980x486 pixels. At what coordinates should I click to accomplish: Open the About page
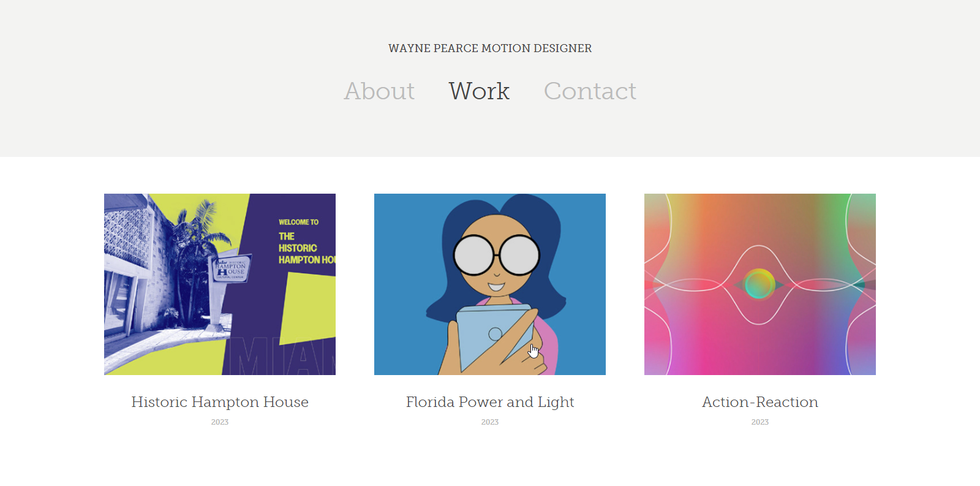coord(379,91)
